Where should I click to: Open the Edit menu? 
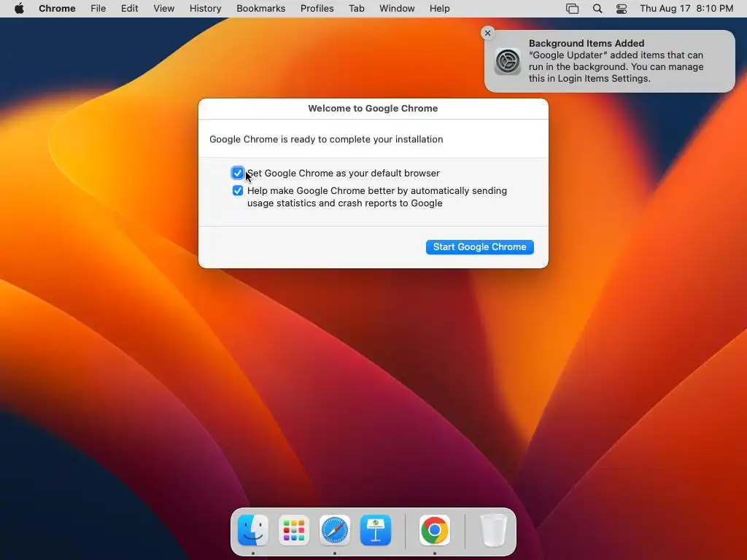tap(129, 9)
